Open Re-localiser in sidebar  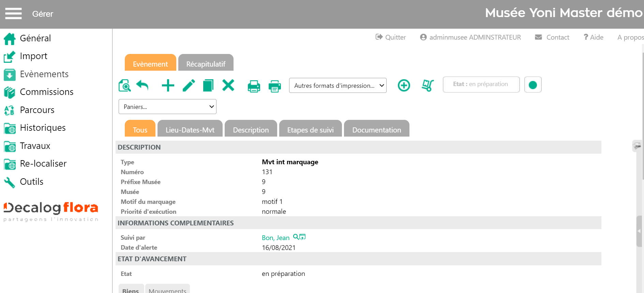pos(43,164)
